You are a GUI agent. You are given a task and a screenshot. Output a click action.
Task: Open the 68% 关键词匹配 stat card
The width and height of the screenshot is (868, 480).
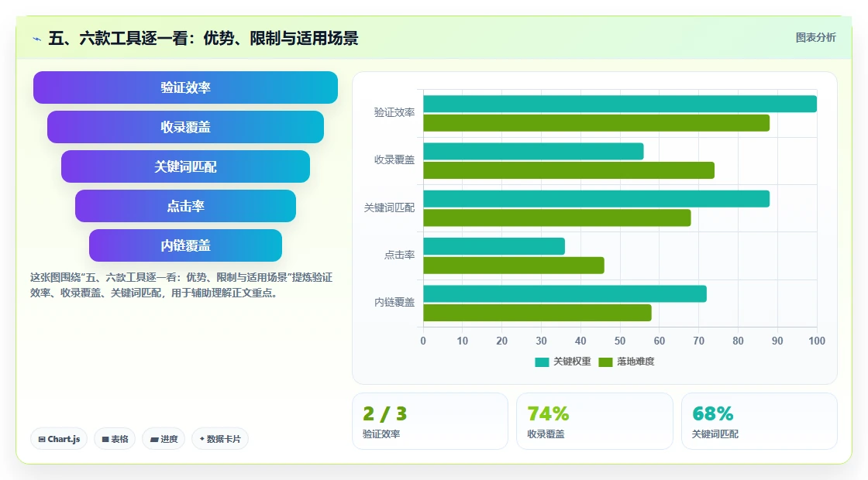point(759,421)
